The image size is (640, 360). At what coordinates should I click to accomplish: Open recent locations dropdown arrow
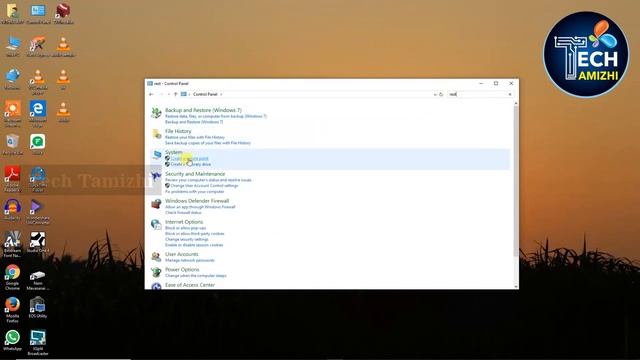(x=169, y=94)
